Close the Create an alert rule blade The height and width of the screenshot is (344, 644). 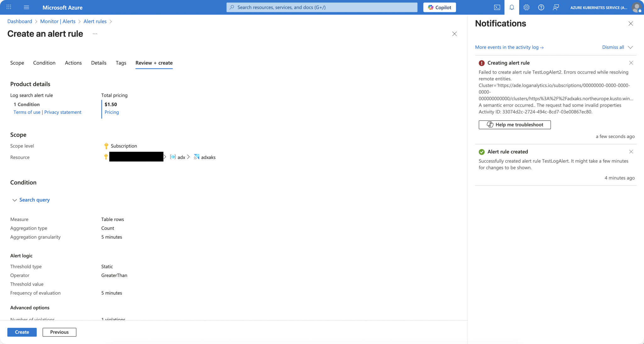click(454, 34)
